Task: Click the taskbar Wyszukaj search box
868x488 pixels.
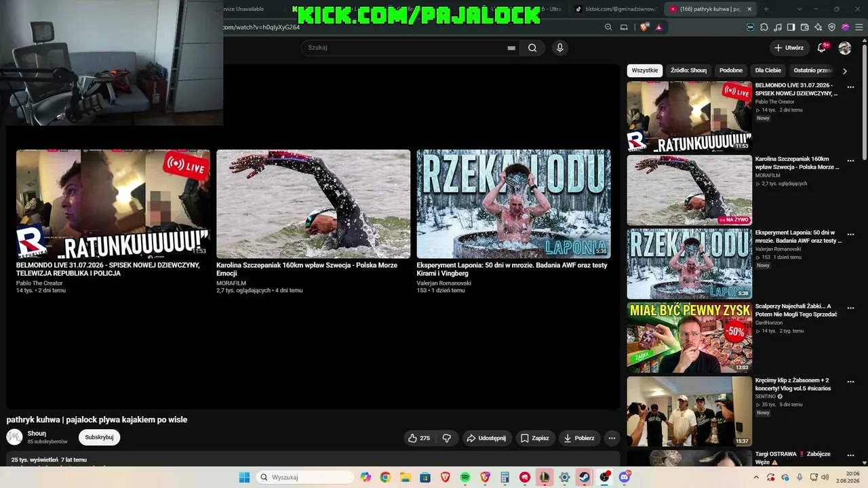Action: 306,477
